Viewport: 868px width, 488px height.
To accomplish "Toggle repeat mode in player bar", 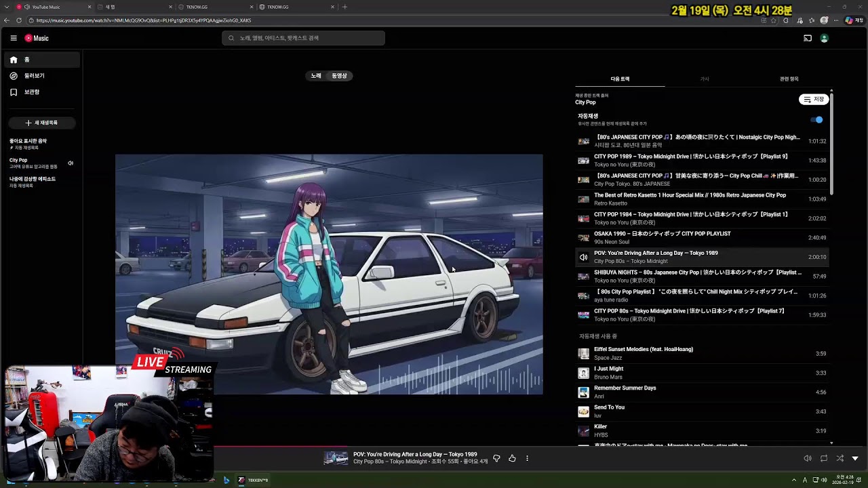I will (x=824, y=459).
